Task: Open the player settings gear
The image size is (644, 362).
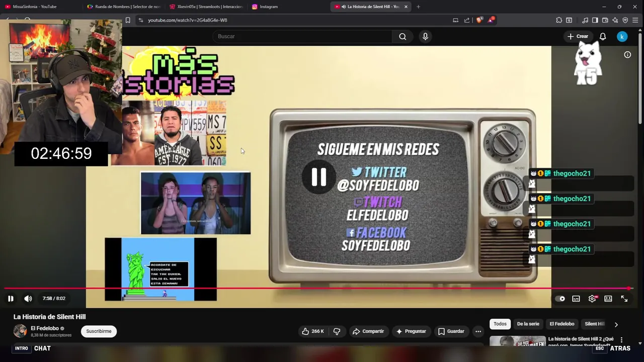Action: pos(592,299)
